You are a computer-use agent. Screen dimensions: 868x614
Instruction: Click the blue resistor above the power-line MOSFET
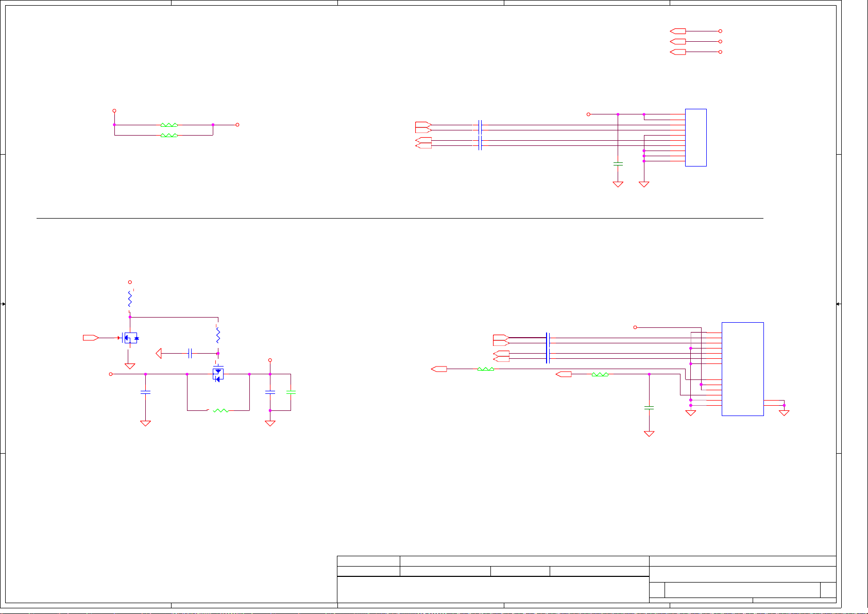218,335
